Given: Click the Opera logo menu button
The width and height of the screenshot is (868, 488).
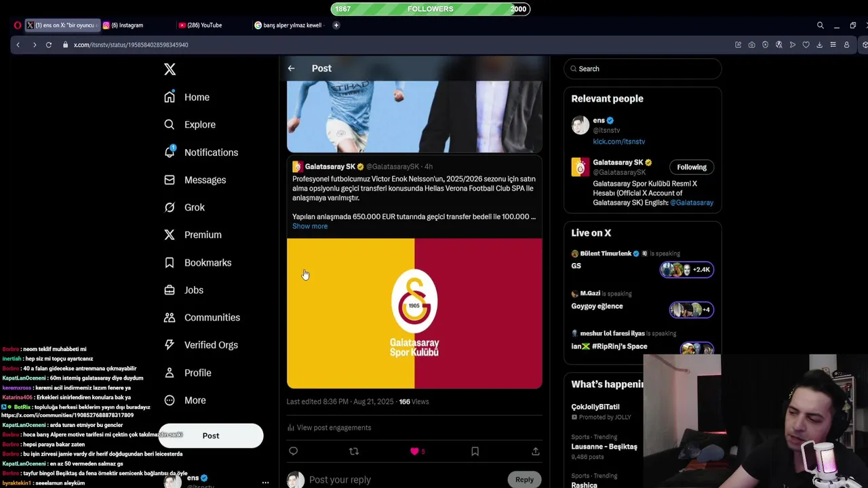Looking at the screenshot, I should tap(18, 25).
